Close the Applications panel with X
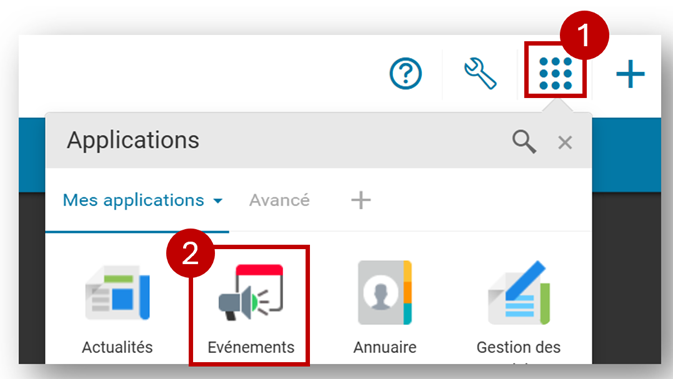 click(x=565, y=142)
